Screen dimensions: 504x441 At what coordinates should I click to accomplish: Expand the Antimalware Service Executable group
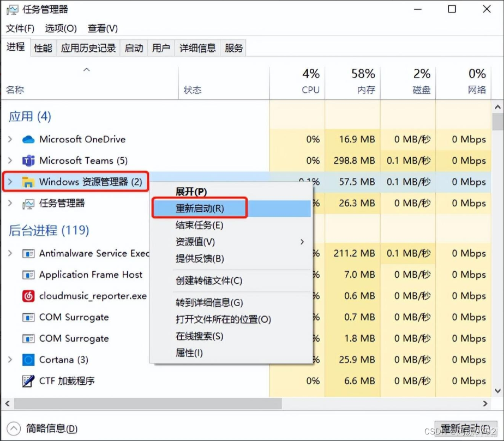tap(10, 253)
